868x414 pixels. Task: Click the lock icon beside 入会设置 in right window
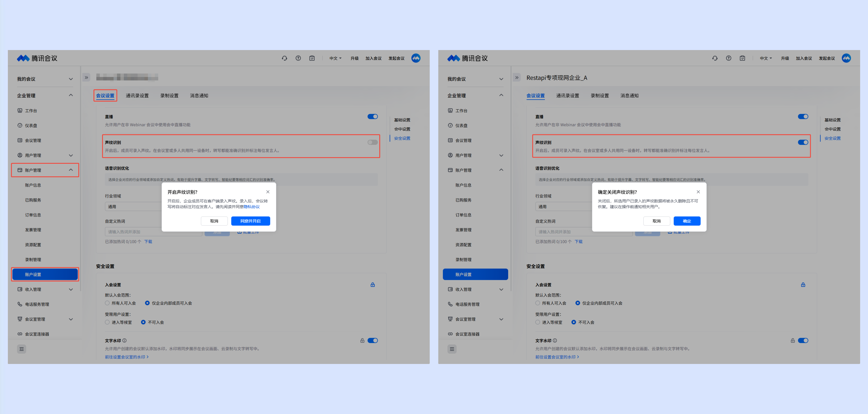(803, 285)
